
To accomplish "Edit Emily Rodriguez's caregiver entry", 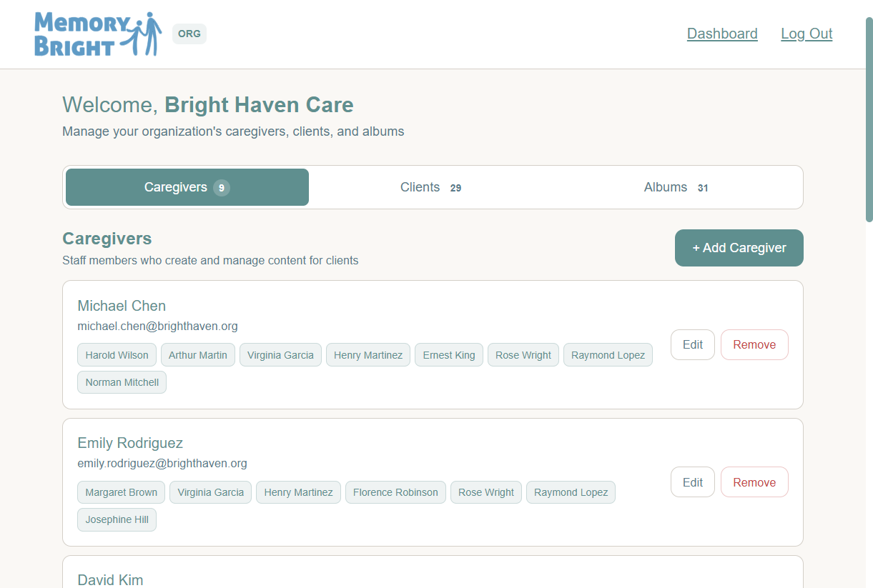I will coord(693,482).
